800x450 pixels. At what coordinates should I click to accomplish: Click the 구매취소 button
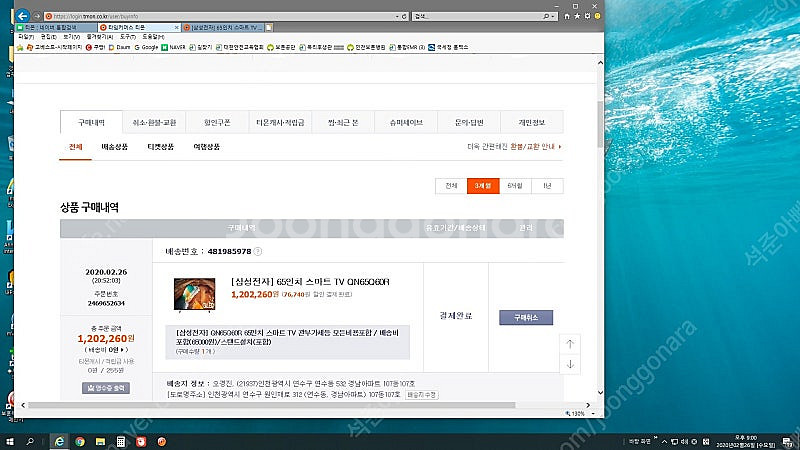pos(526,317)
